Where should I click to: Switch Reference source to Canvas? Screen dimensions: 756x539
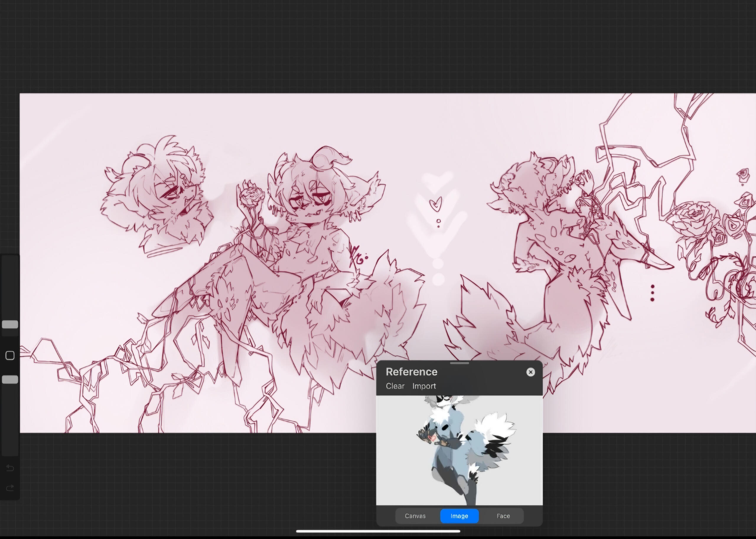pos(415,516)
